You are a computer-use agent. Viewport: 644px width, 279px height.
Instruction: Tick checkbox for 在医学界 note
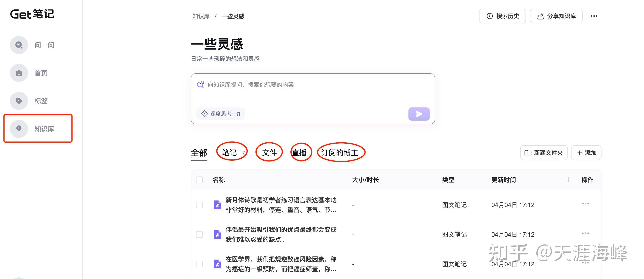tap(199, 264)
